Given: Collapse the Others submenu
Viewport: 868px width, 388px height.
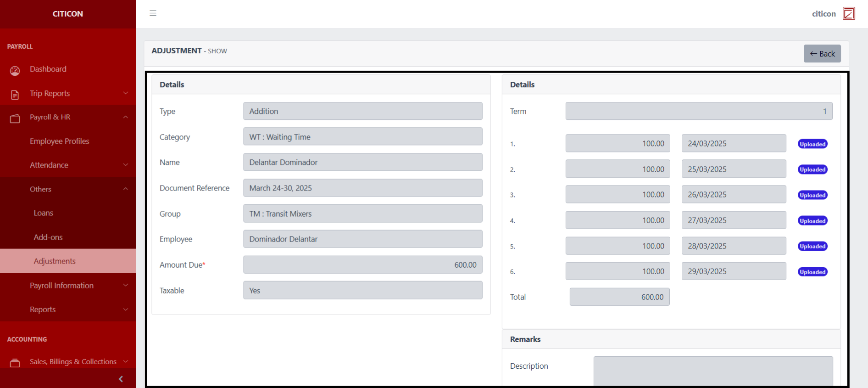Looking at the screenshot, I should coord(125,189).
